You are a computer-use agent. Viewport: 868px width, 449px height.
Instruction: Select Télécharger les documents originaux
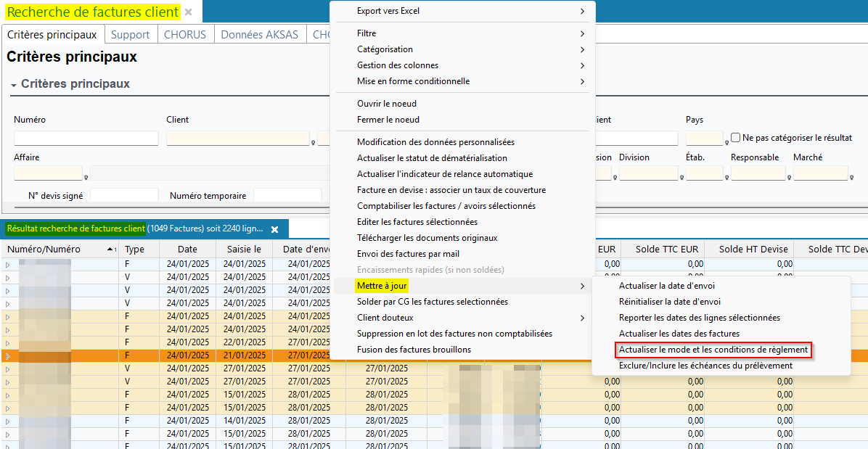427,238
